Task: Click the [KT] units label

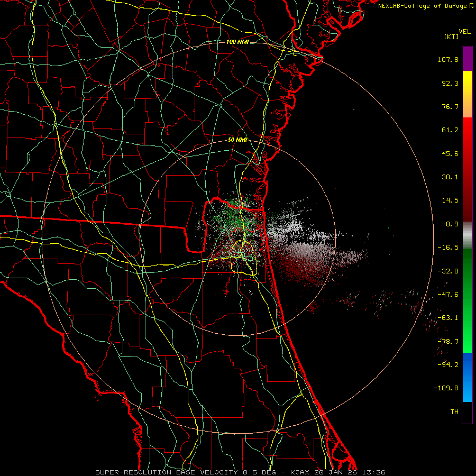Action: [x=452, y=36]
